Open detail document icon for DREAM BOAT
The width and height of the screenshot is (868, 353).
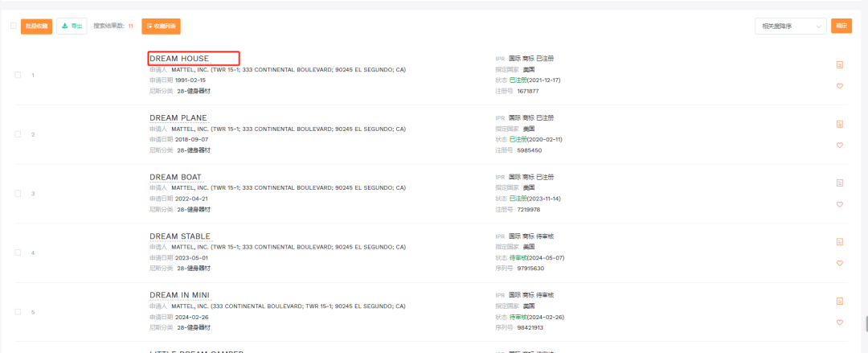pyautogui.click(x=840, y=183)
